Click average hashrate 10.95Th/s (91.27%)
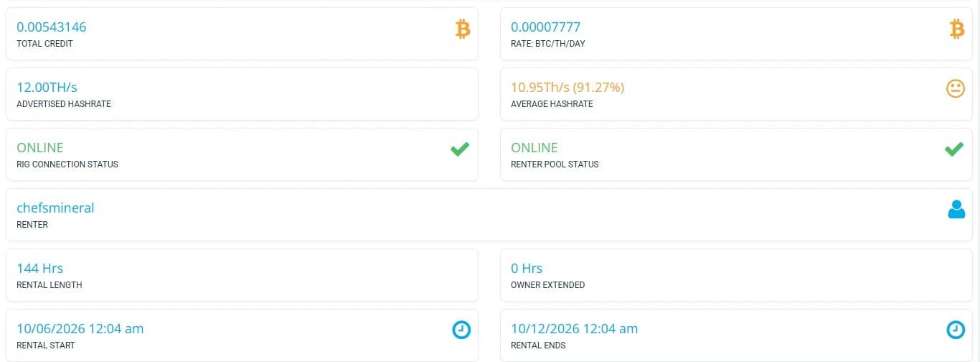Image resolution: width=980 pixels, height=362 pixels. point(567,88)
